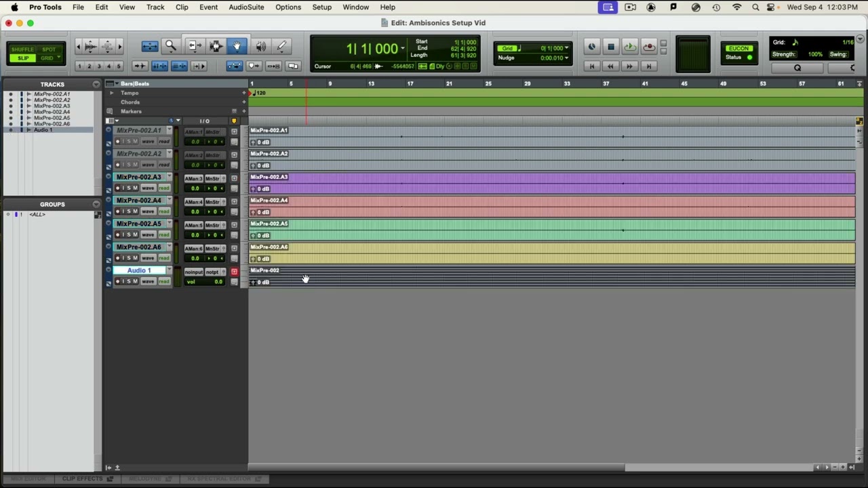868x488 pixels.
Task: Select Audio 1 track name
Action: pos(139,270)
